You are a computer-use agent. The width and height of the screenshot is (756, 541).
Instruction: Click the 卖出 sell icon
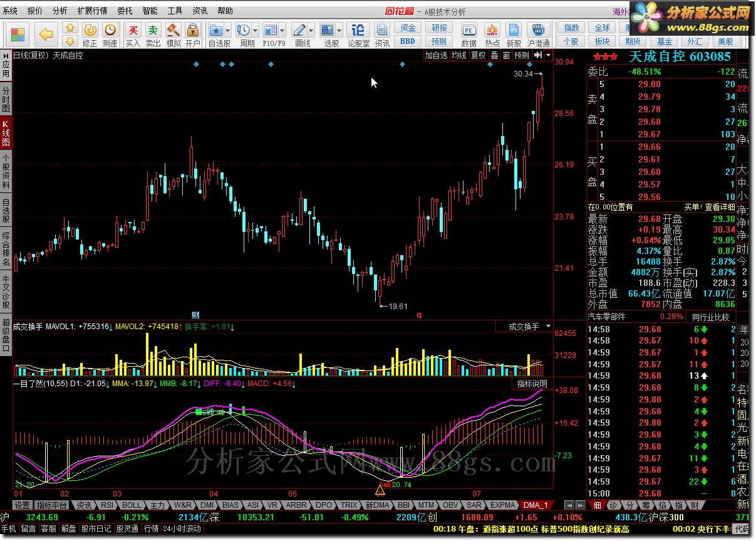click(153, 35)
